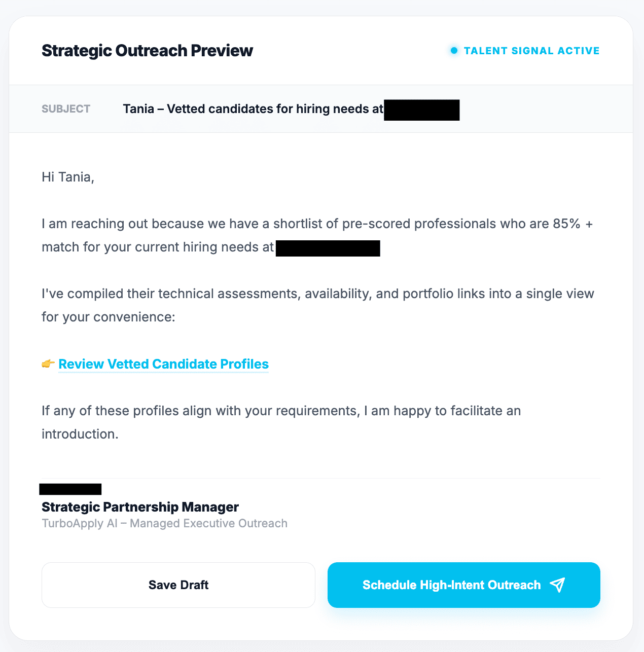Click the redacted sender name in signature

[x=70, y=489]
